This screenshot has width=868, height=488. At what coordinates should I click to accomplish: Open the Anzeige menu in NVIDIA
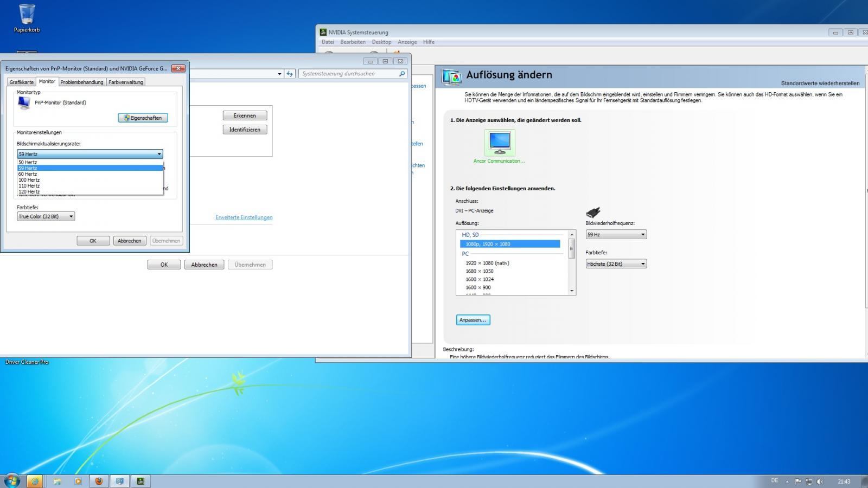tap(407, 42)
